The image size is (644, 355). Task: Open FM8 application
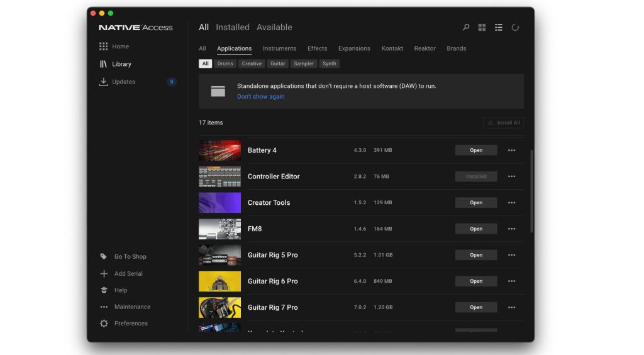pyautogui.click(x=476, y=229)
